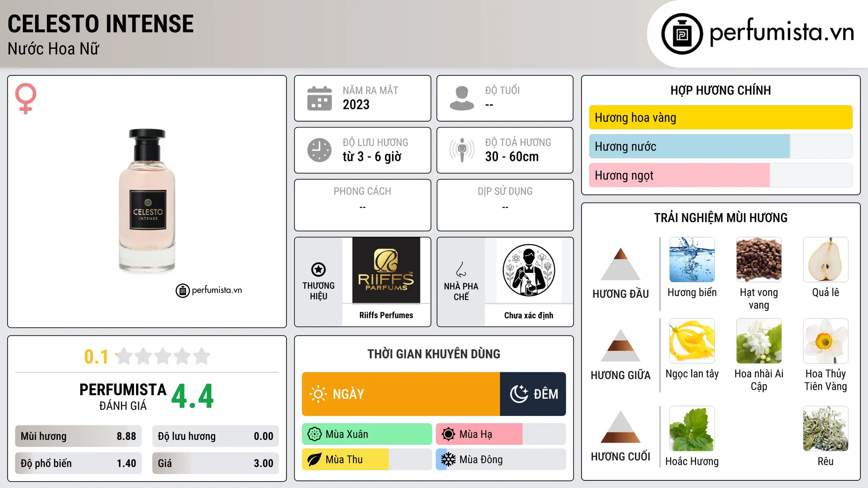Click the clock icon for Độ lưu hương

[x=320, y=150]
